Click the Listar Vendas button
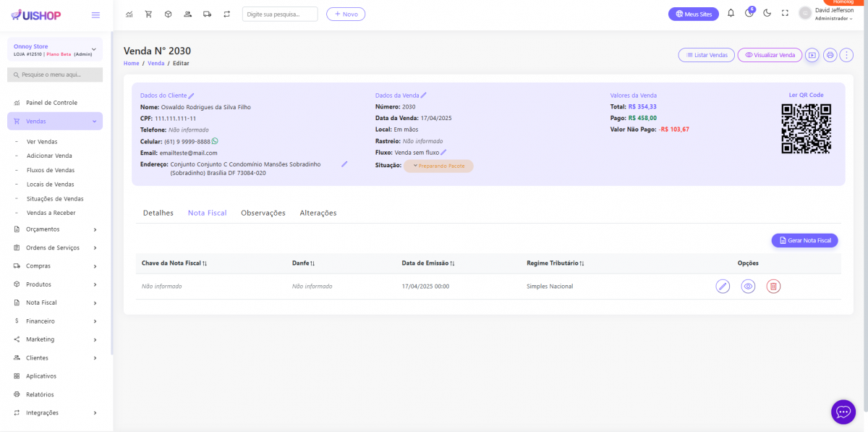Viewport: 868px width, 432px height. [706, 55]
